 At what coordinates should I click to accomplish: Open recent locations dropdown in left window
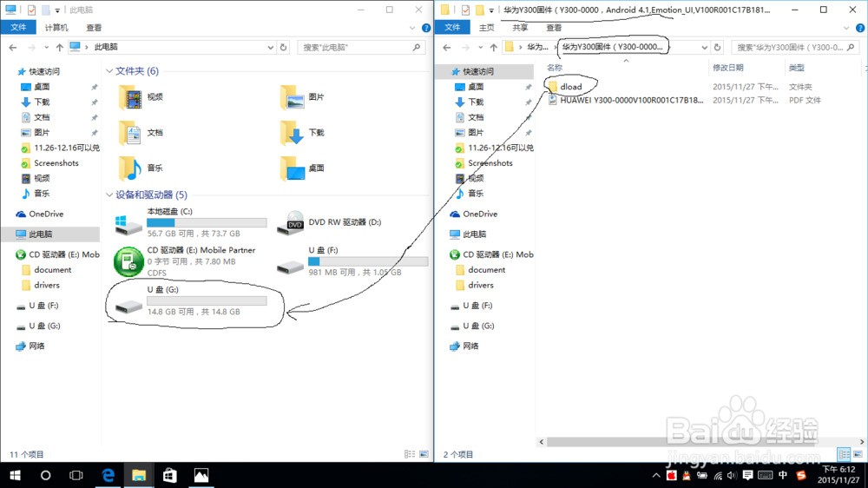click(x=47, y=48)
